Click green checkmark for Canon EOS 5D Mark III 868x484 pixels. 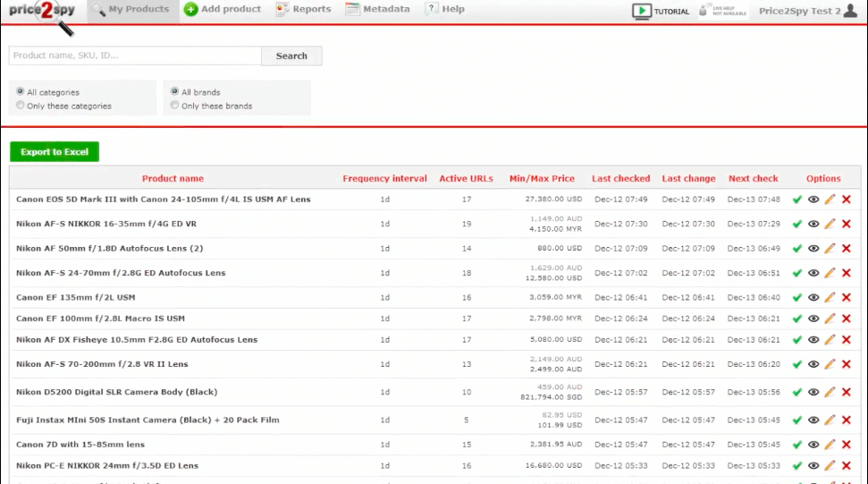(797, 200)
